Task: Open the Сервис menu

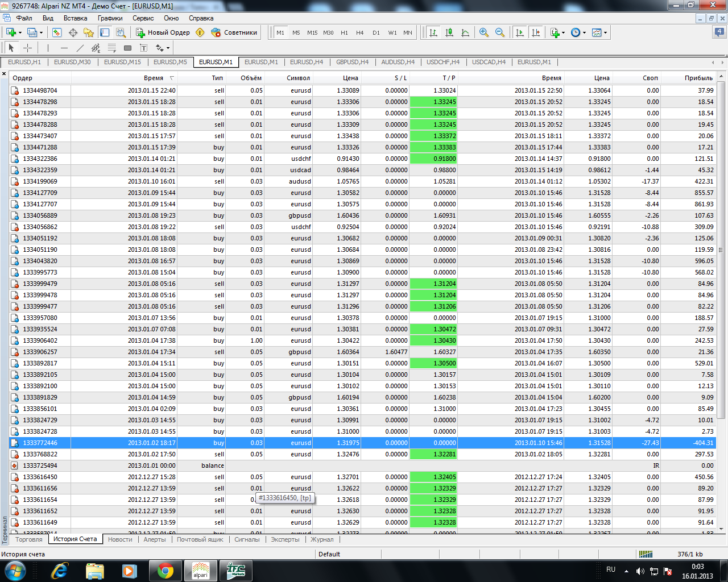Action: coord(143,18)
